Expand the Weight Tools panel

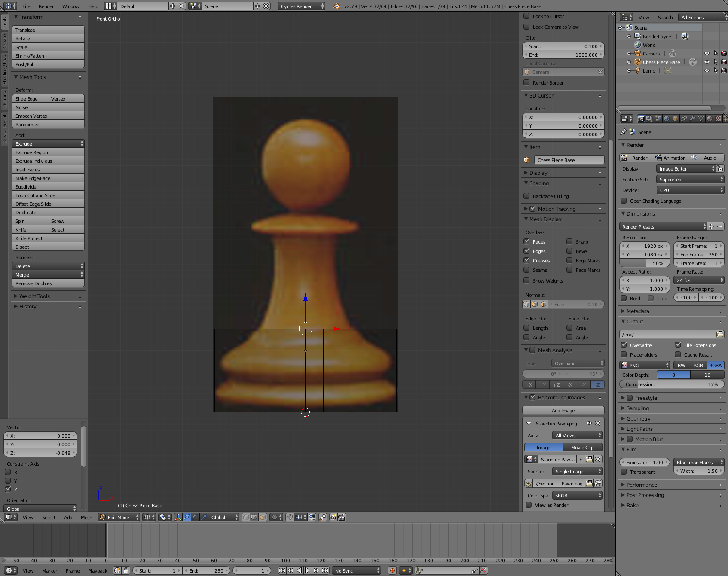34,296
